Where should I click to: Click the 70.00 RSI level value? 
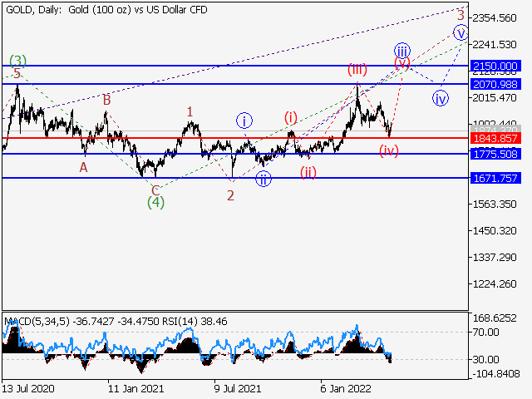click(486, 332)
